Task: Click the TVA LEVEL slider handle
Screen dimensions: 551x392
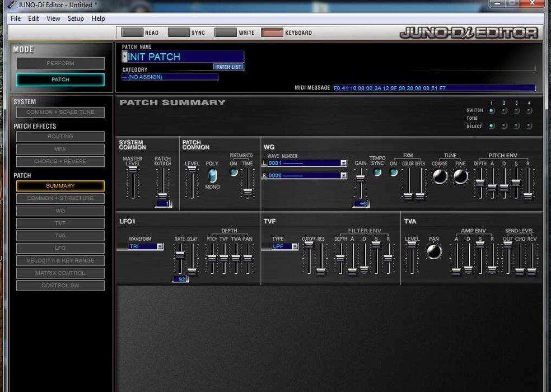Action: point(412,245)
